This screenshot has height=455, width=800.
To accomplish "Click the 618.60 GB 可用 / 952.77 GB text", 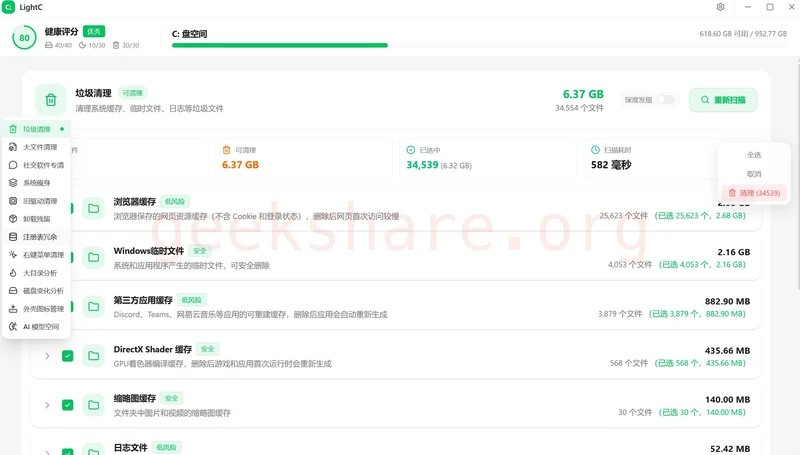I will point(743,34).
